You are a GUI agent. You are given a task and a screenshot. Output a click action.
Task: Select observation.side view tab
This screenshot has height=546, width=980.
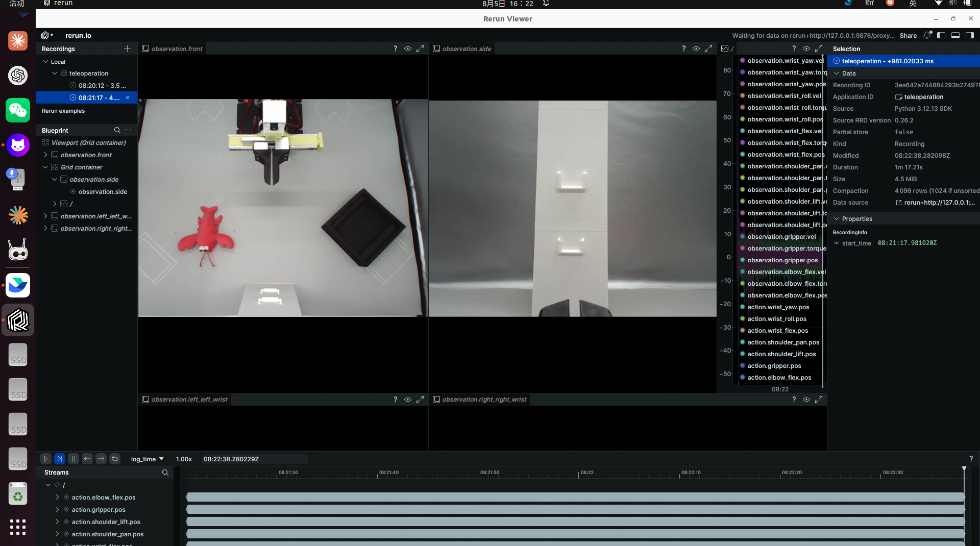462,48
